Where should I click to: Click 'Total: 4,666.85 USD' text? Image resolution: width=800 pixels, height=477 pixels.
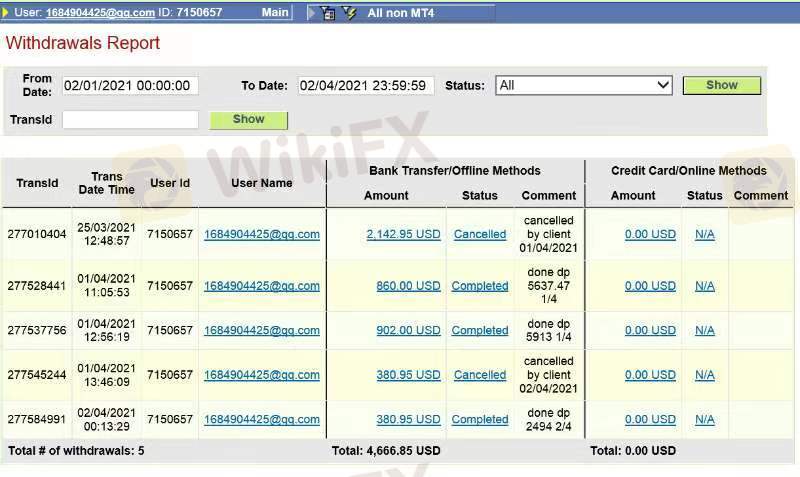point(386,450)
